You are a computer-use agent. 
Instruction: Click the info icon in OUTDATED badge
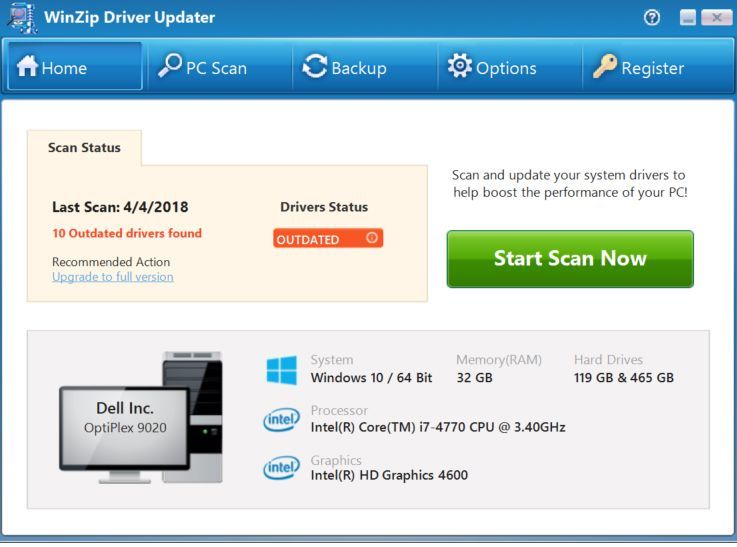[371, 237]
